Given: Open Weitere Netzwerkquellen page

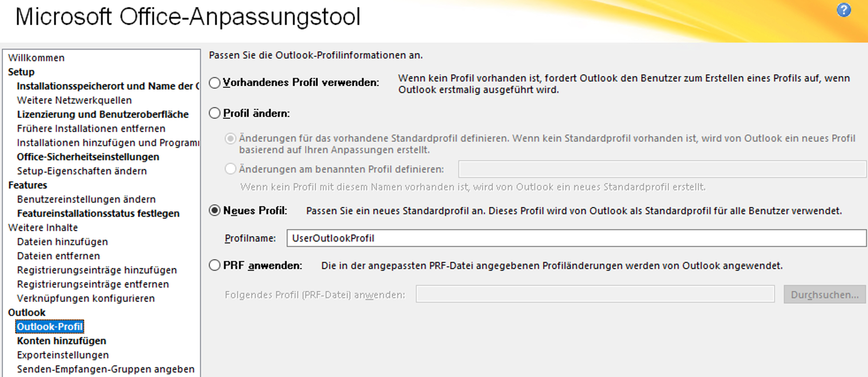Looking at the screenshot, I should 74,100.
